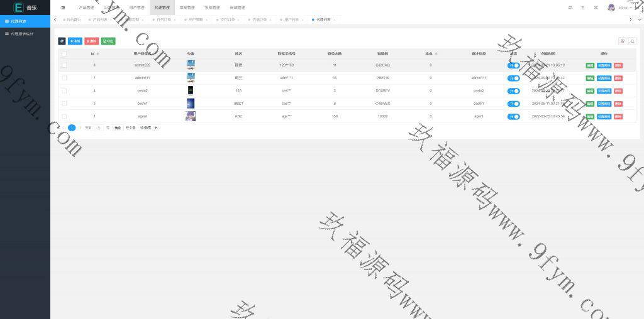Image resolution: width=644 pixels, height=319 pixels.
Task: Check the checkbox for row admin111
Action: pyautogui.click(x=64, y=78)
